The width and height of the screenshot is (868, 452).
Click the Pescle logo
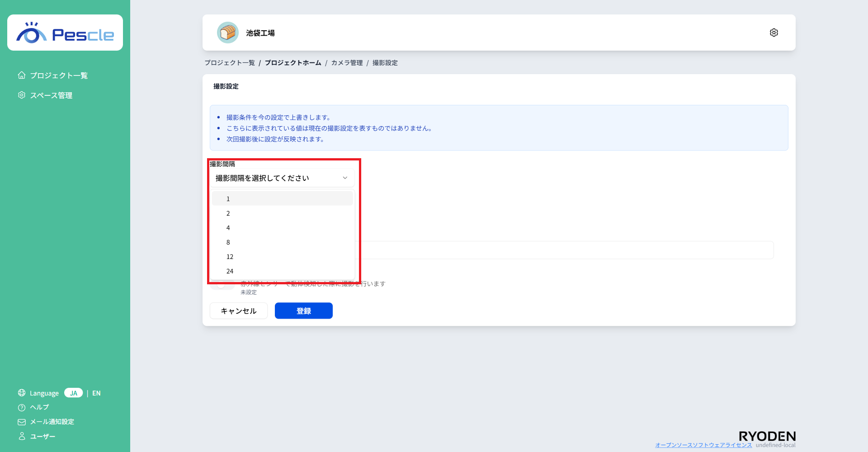coord(65,32)
